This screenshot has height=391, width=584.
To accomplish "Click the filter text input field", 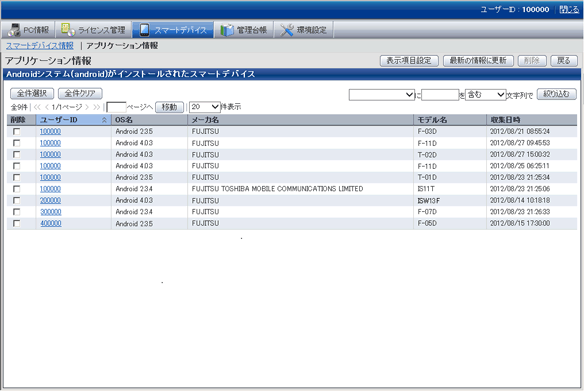I will coord(440,95).
